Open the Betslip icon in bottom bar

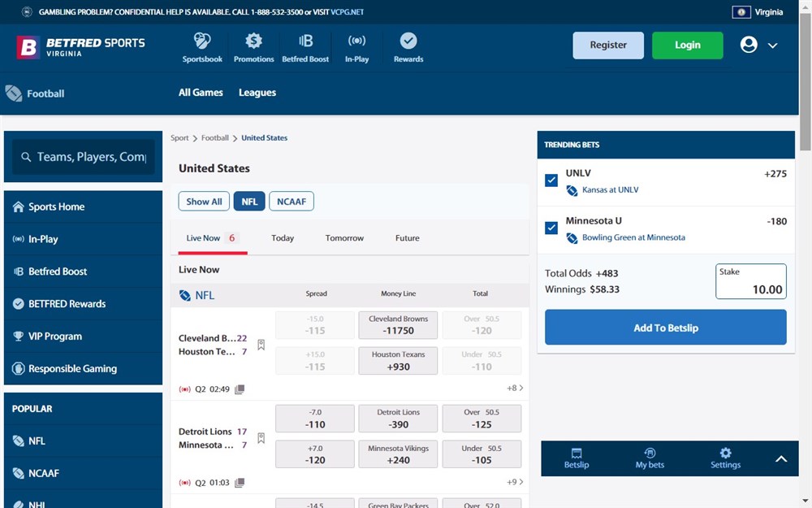pos(577,458)
